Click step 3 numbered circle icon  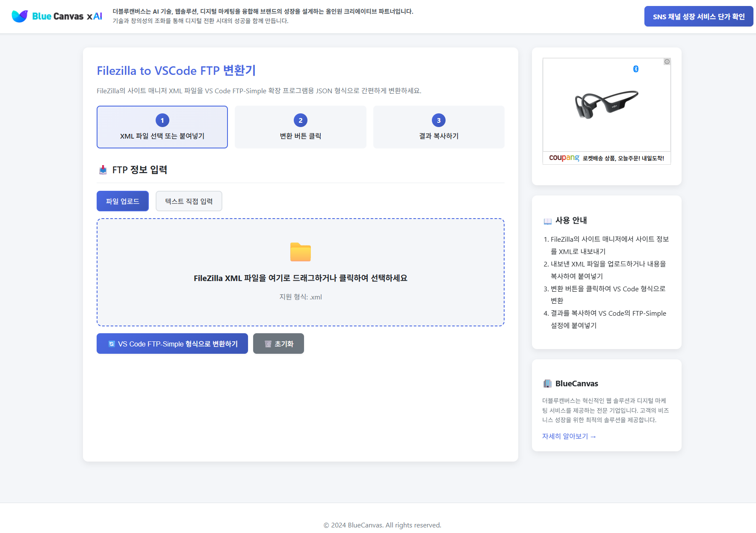click(438, 120)
